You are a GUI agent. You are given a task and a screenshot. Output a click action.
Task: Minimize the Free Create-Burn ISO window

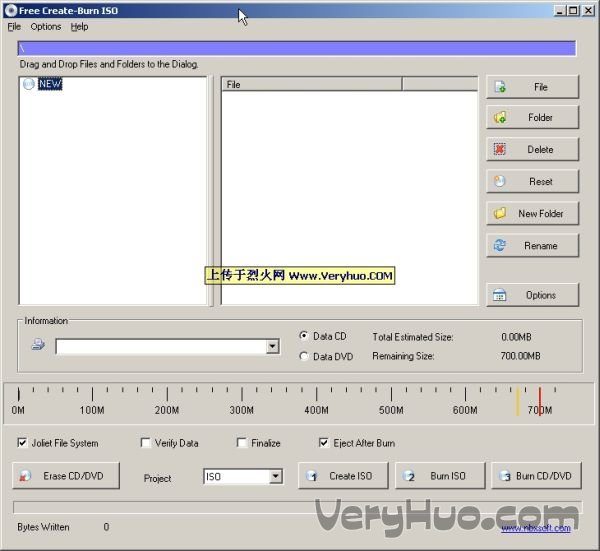(559, 10)
